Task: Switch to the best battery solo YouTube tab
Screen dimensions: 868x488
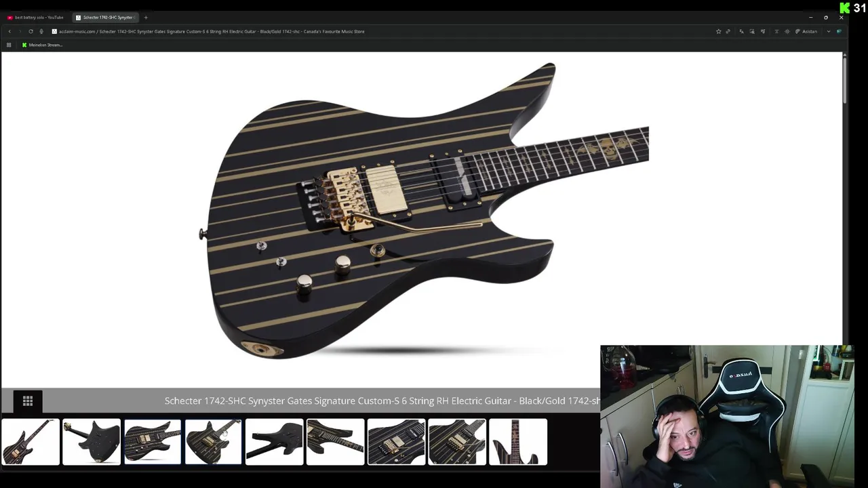Action: [35, 17]
